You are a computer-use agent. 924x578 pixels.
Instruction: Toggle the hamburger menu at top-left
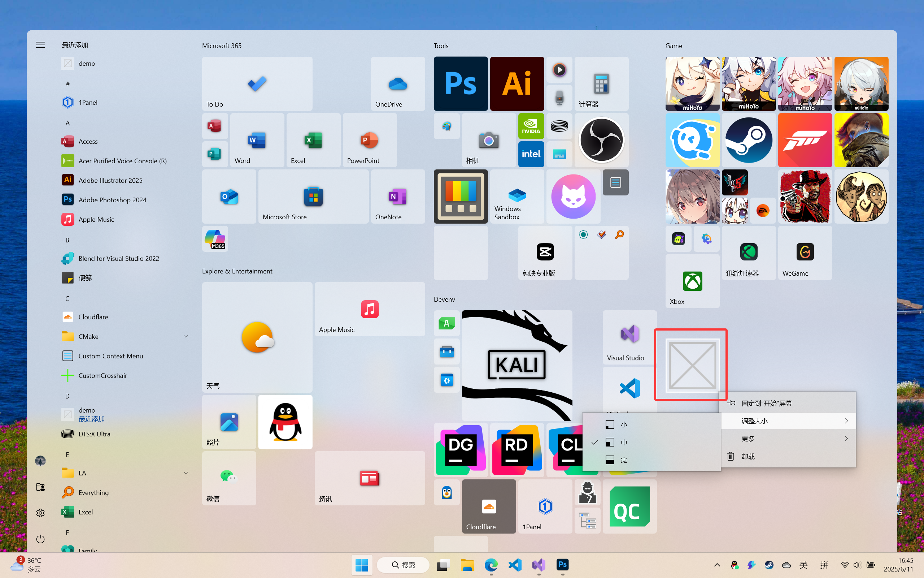click(x=40, y=45)
